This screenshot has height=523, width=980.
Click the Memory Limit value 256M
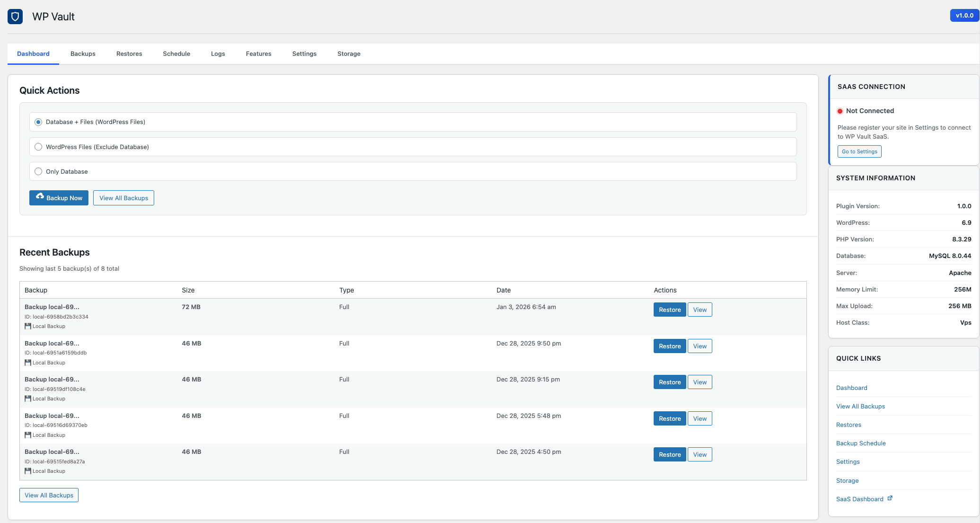click(962, 289)
